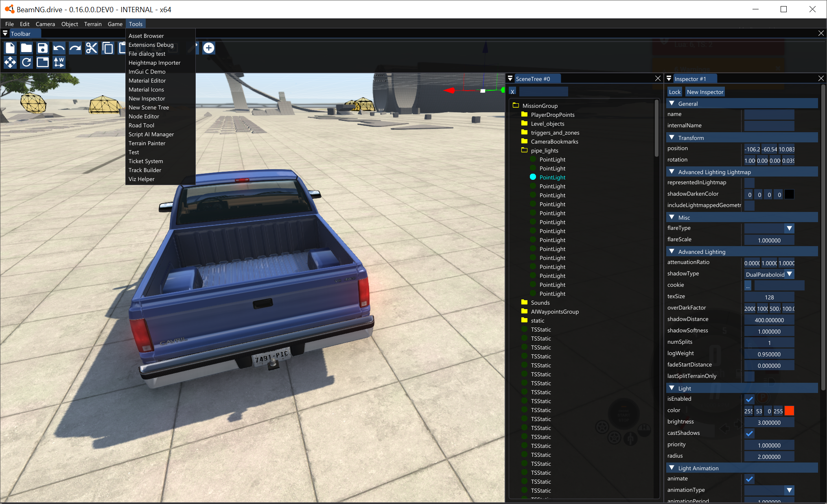This screenshot has height=504, width=827.
Task: Click the name input field in General
Action: click(x=769, y=115)
